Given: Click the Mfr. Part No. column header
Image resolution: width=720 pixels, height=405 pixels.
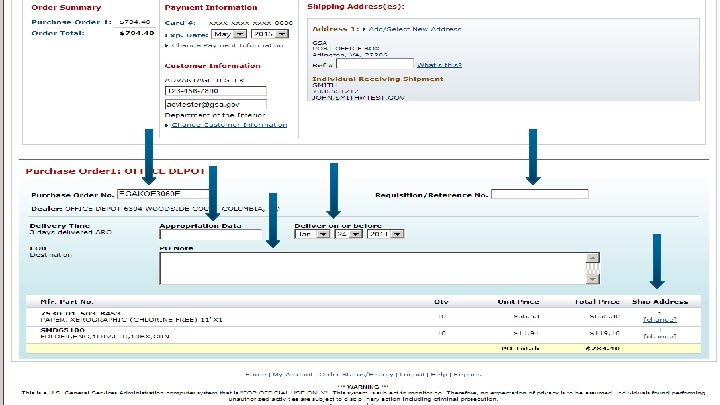Looking at the screenshot, I should coord(67,302).
